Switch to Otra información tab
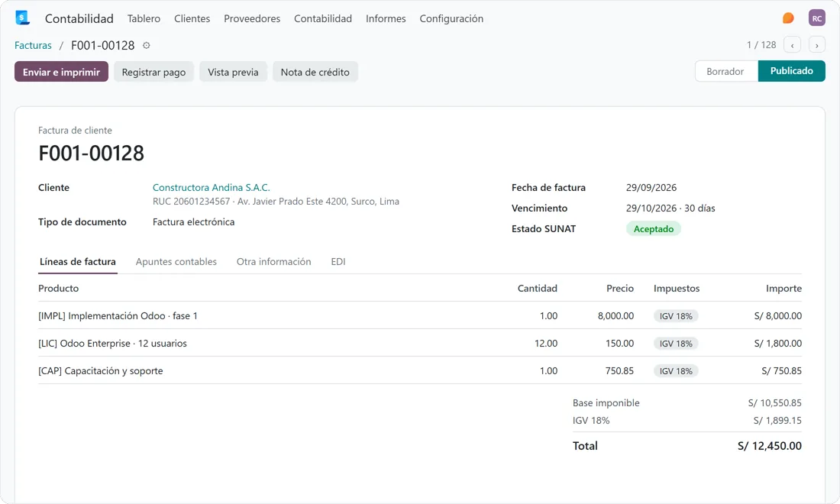Image resolution: width=840 pixels, height=504 pixels. (x=273, y=262)
